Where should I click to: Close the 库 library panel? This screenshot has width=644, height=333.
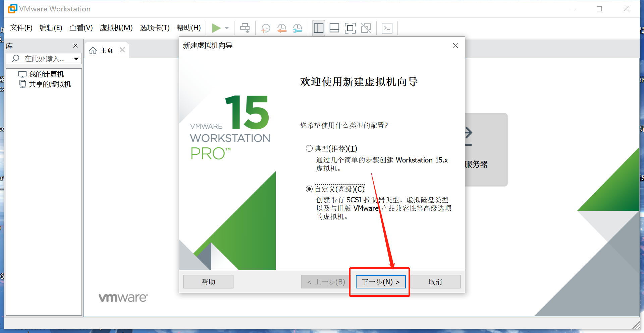[x=75, y=46]
